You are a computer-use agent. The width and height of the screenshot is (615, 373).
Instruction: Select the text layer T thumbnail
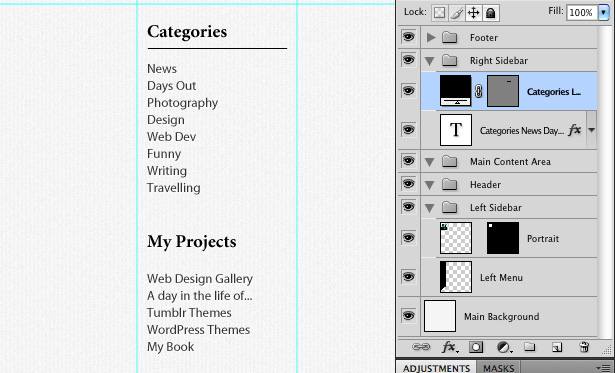[x=456, y=130]
